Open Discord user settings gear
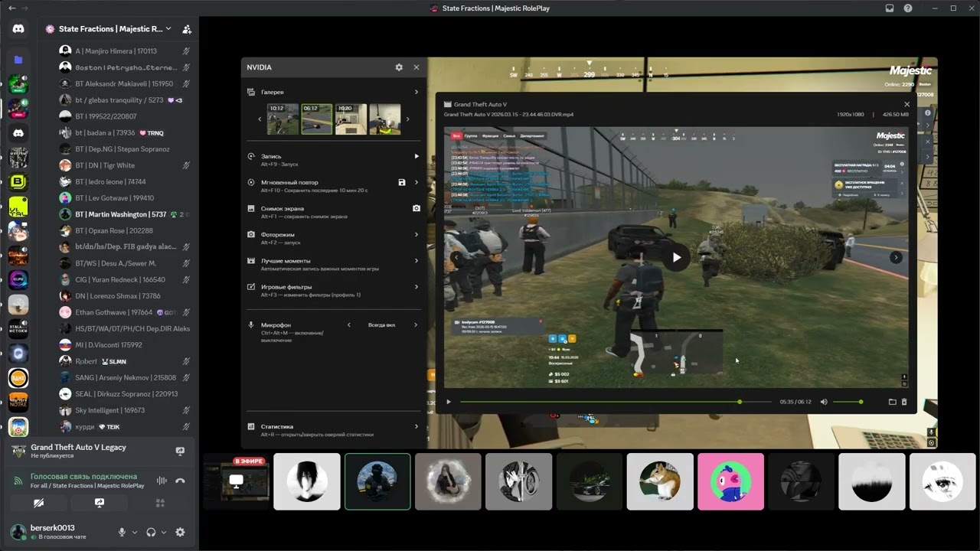The width and height of the screenshot is (980, 551). point(180,532)
